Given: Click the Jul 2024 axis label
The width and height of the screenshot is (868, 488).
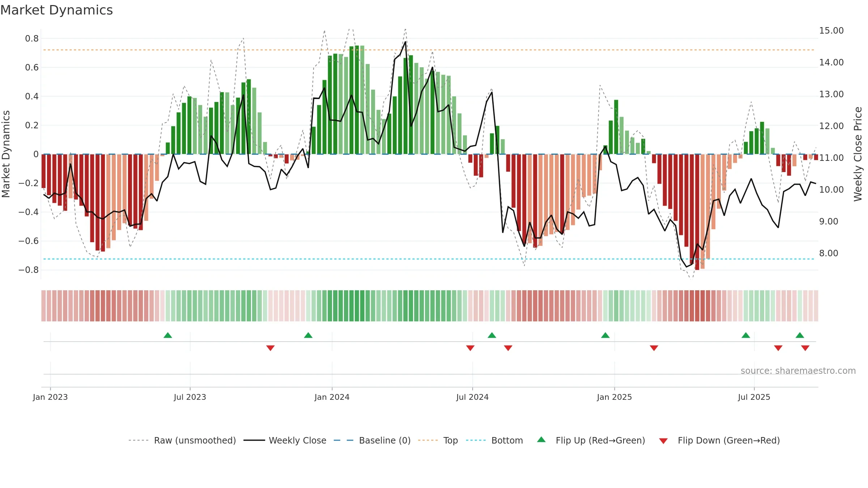Looking at the screenshot, I should pyautogui.click(x=472, y=397).
